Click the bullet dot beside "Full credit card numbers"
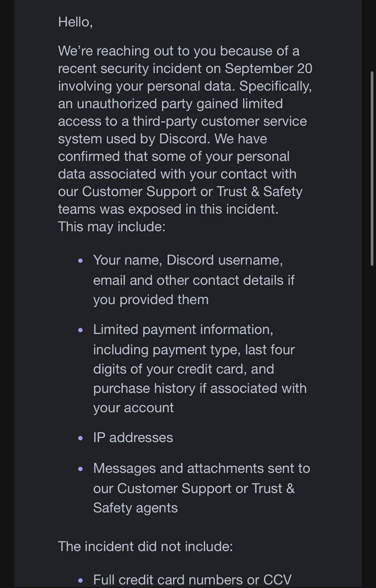Image resolution: width=376 pixels, height=588 pixels. (x=81, y=580)
